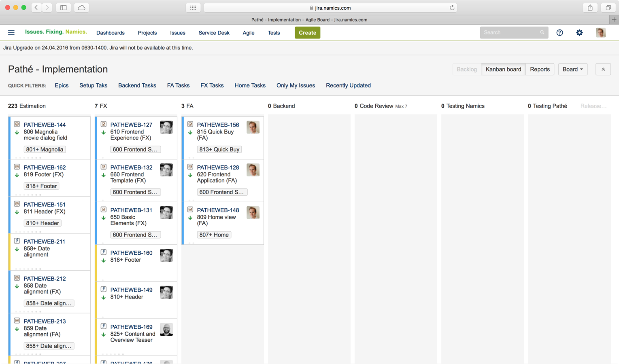The image size is (619, 364).
Task: Open the user profile avatar menu
Action: 601,33
